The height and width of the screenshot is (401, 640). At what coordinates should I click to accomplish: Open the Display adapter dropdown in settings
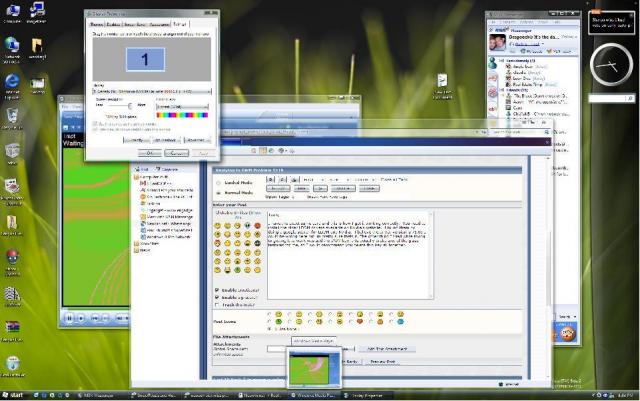152,91
